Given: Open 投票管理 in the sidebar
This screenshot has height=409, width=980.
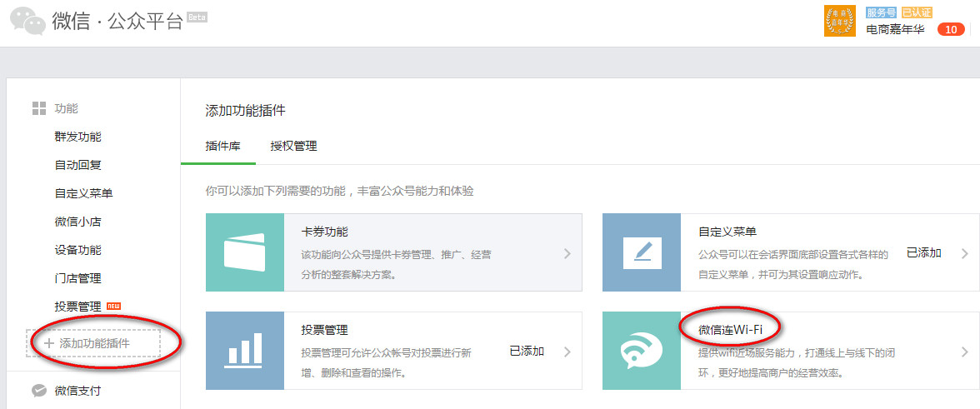Looking at the screenshot, I should tap(78, 307).
